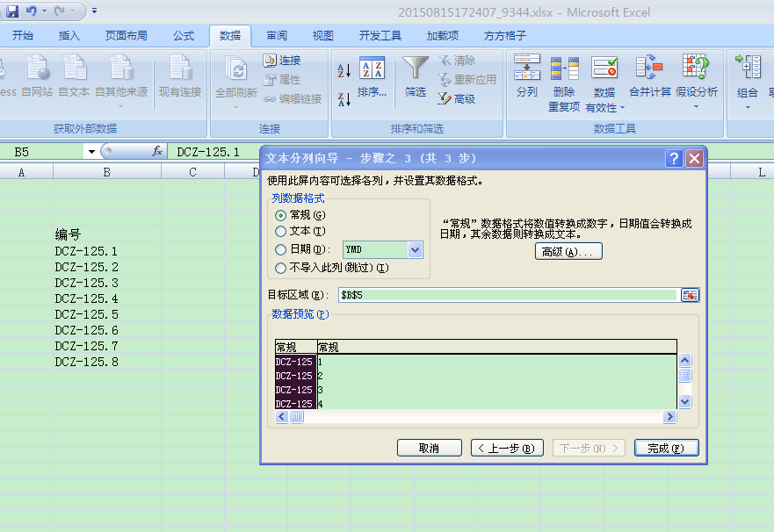
Task: Click the range selector icon beside 目标区域
Action: 690,295
